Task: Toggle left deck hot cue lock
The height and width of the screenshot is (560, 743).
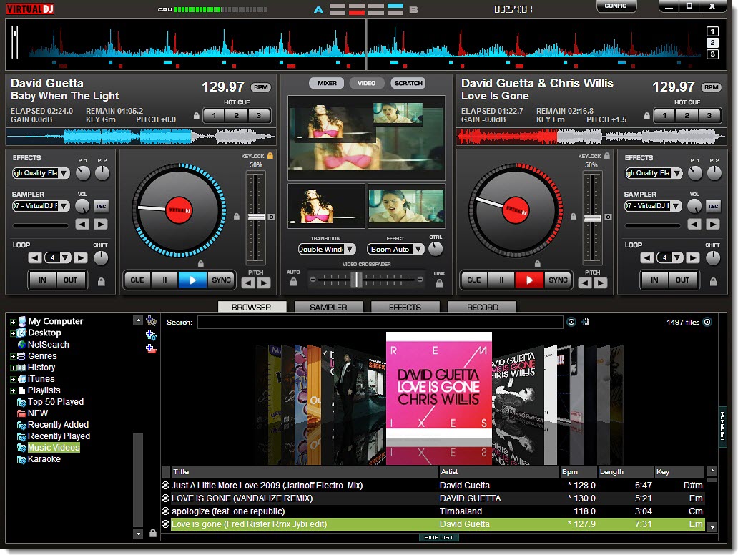Action: [x=196, y=116]
